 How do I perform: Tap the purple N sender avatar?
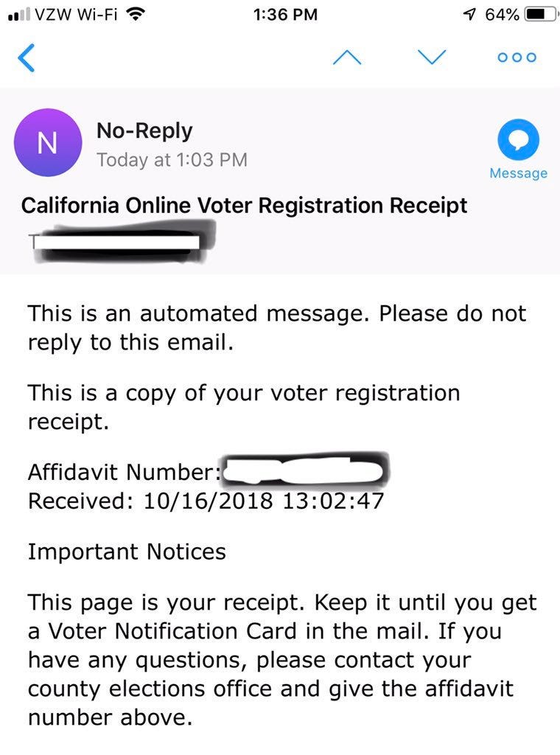click(x=48, y=142)
